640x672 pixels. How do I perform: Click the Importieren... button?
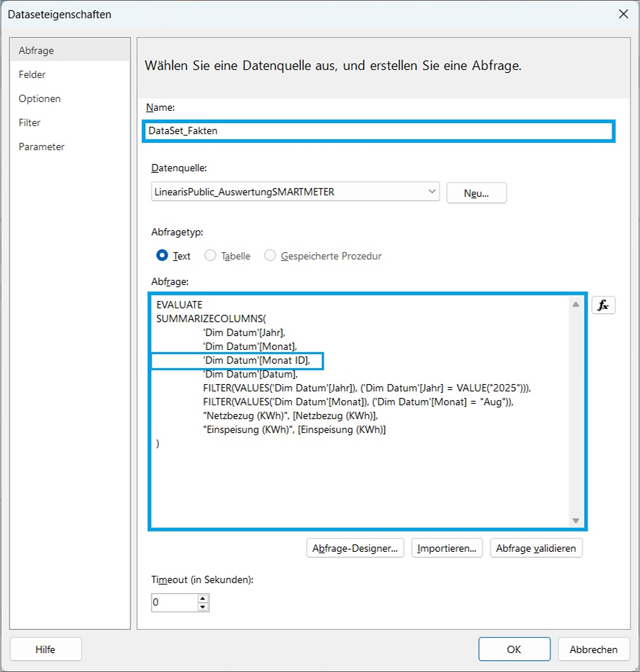pos(447,548)
